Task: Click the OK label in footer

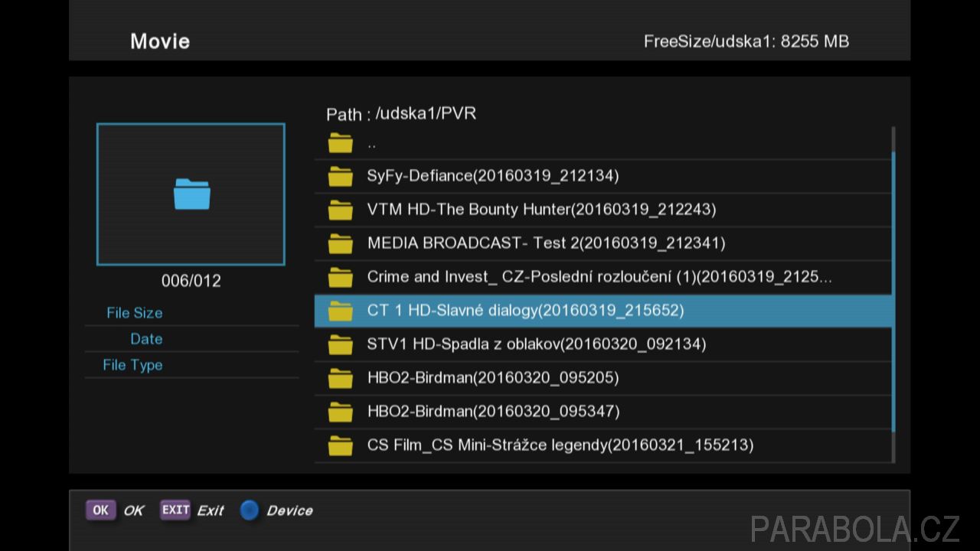Action: [134, 510]
